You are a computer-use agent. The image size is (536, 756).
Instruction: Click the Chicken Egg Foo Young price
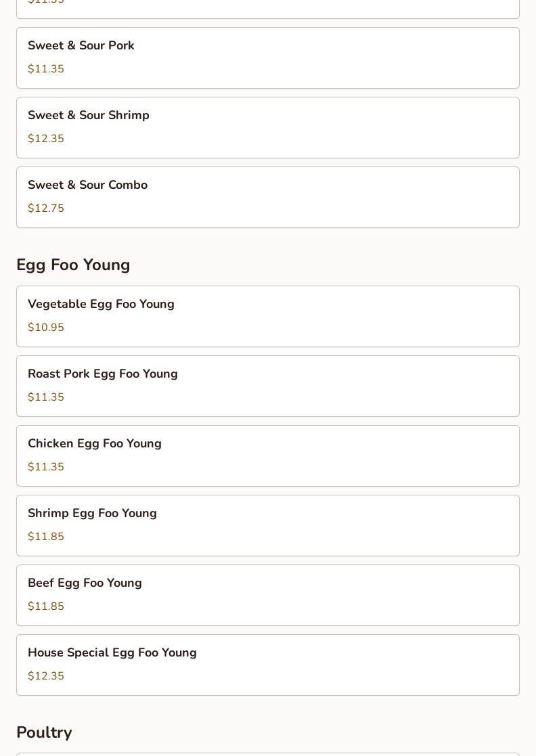[x=46, y=467]
